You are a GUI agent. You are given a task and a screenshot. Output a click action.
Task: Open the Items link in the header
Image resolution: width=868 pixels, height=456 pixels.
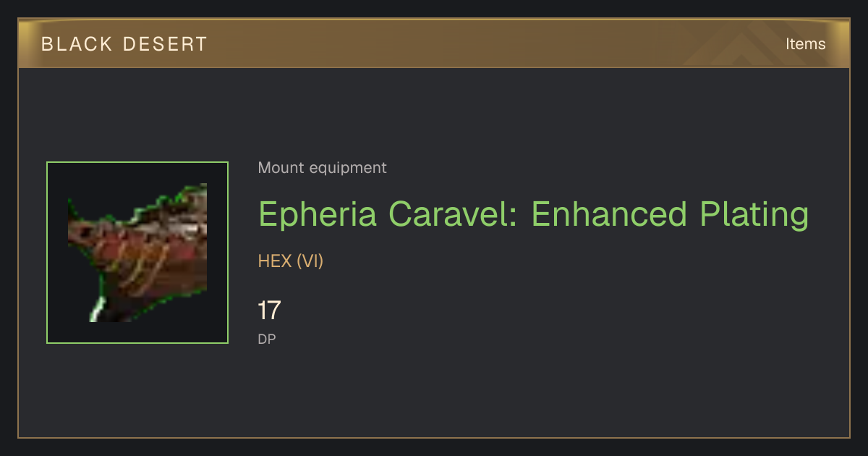(x=805, y=44)
